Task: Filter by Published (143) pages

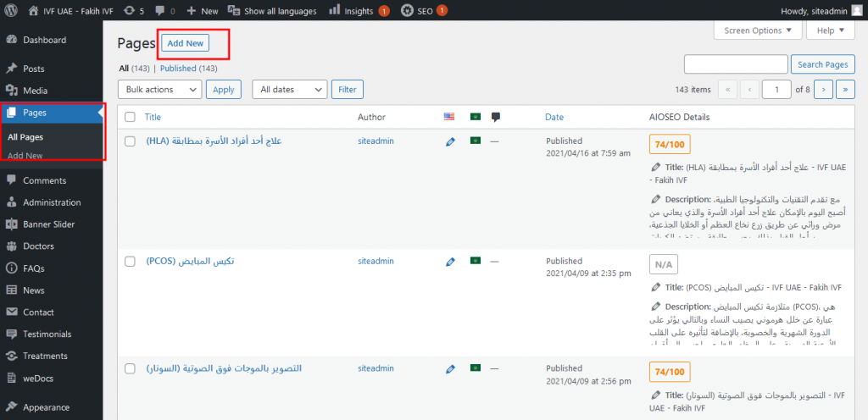Action: tap(189, 69)
